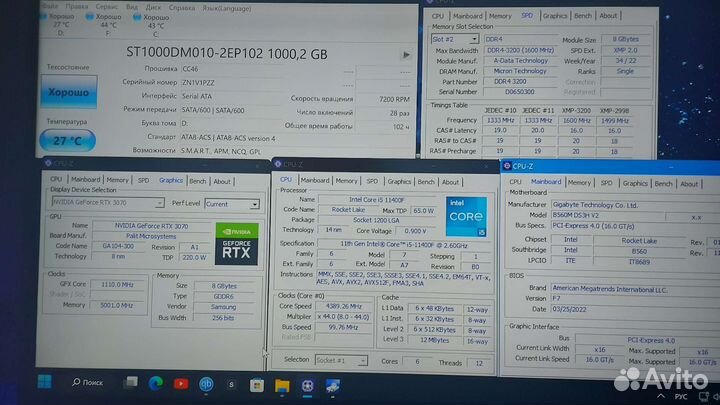Image resolution: width=720 pixels, height=405 pixels.
Task: Open Graphics tab in top SPD window
Action: point(555,16)
